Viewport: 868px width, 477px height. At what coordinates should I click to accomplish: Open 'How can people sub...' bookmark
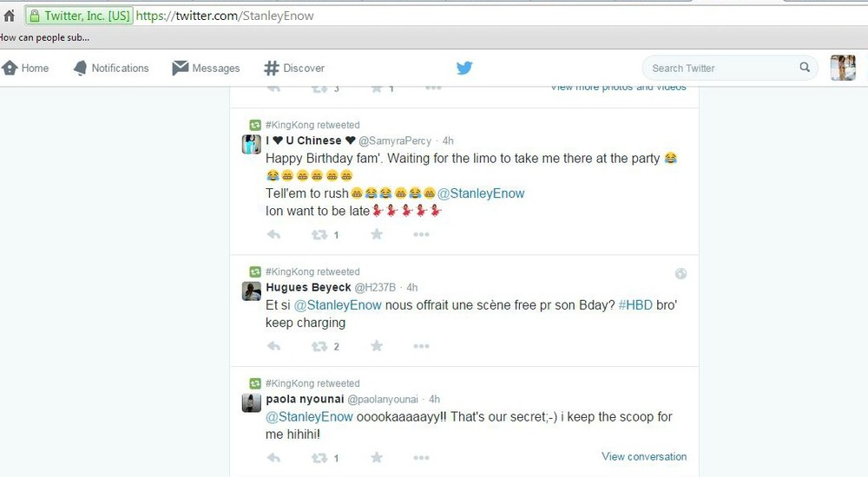coord(45,37)
